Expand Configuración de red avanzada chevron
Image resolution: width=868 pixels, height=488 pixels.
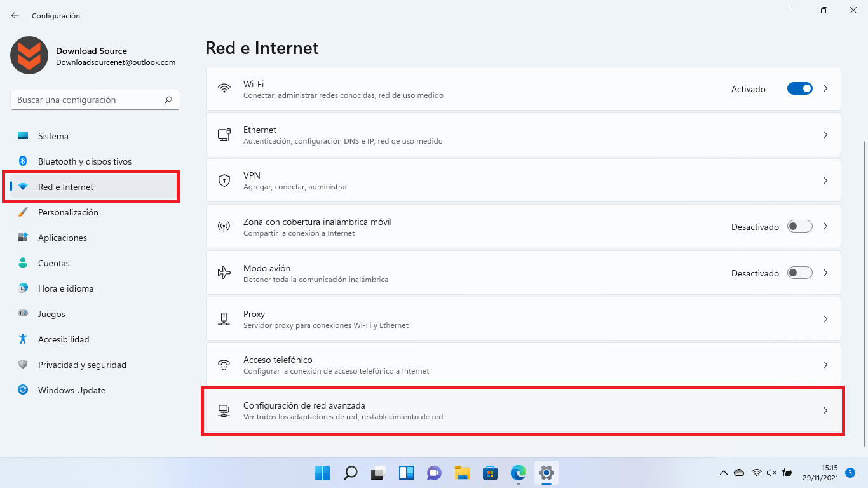tap(825, 410)
